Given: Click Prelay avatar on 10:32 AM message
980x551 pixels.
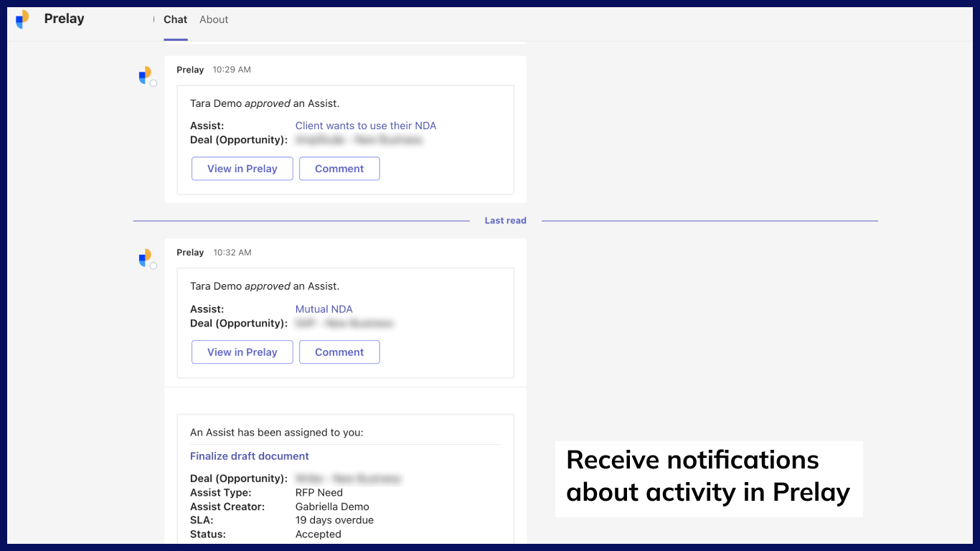Looking at the screenshot, I should tap(146, 258).
